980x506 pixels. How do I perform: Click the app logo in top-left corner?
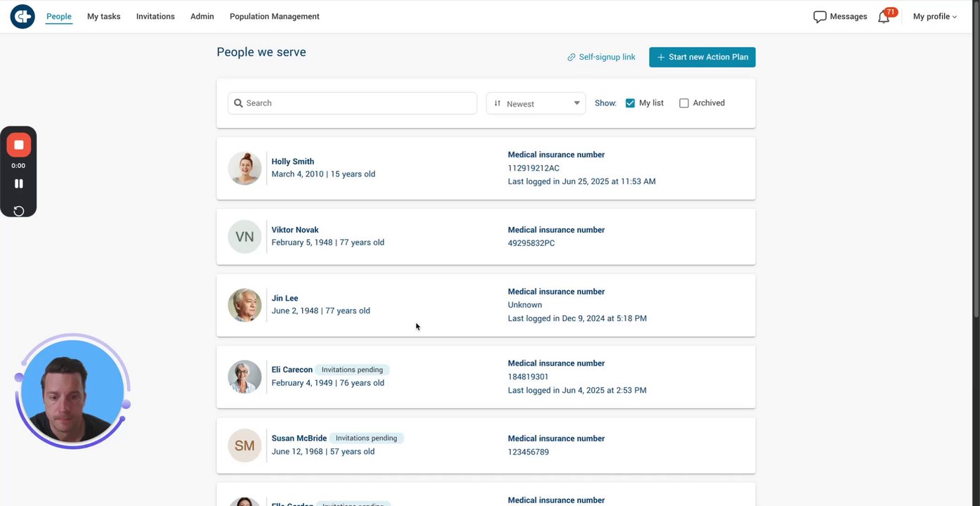point(22,16)
